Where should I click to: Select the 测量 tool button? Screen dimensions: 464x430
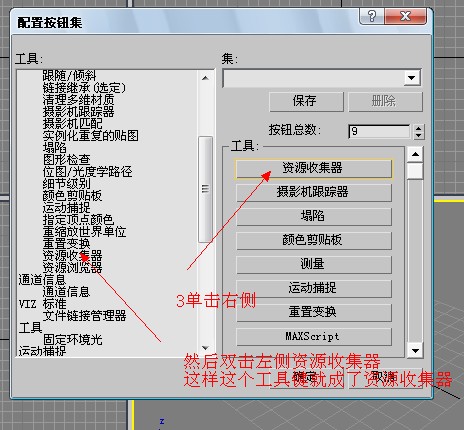[x=314, y=264]
